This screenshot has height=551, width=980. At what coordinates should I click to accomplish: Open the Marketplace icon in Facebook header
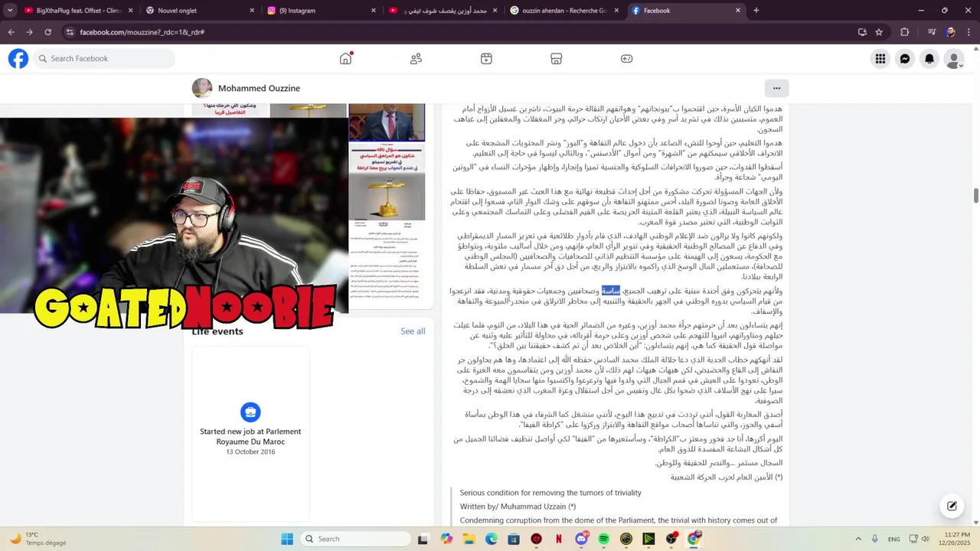coord(557,59)
